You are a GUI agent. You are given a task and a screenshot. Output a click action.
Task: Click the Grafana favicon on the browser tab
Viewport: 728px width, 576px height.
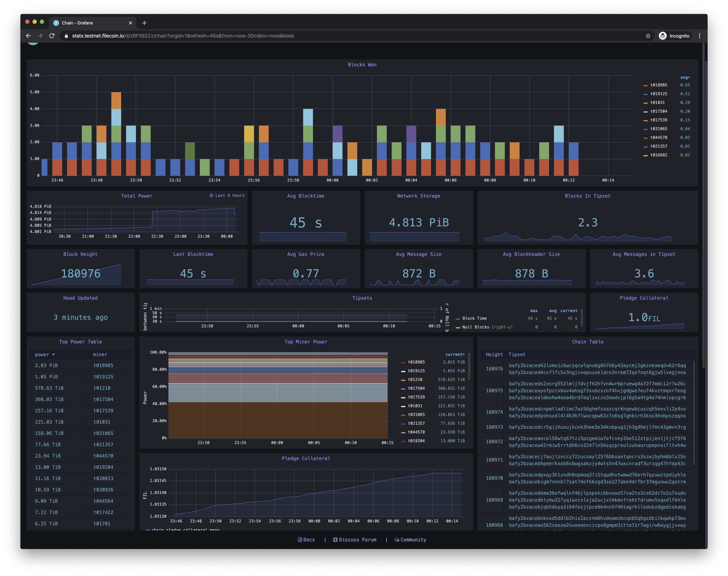pos(56,23)
